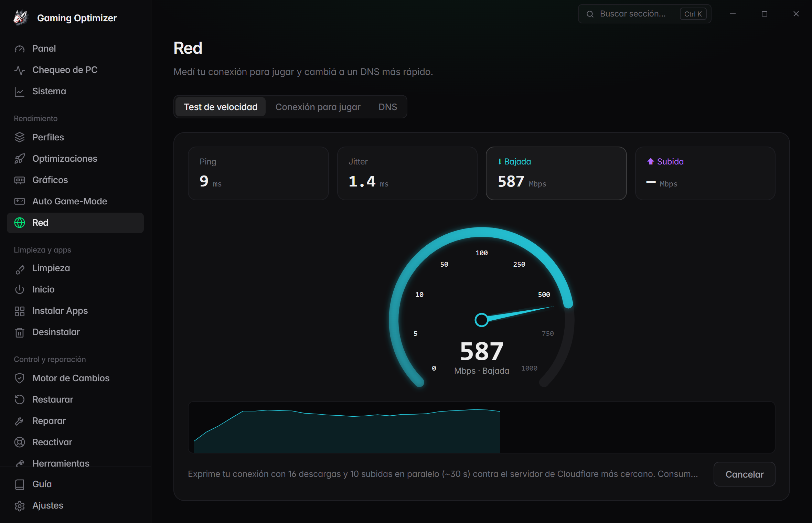This screenshot has width=812, height=523.
Task: Select the Bajada result card
Action: tap(556, 173)
